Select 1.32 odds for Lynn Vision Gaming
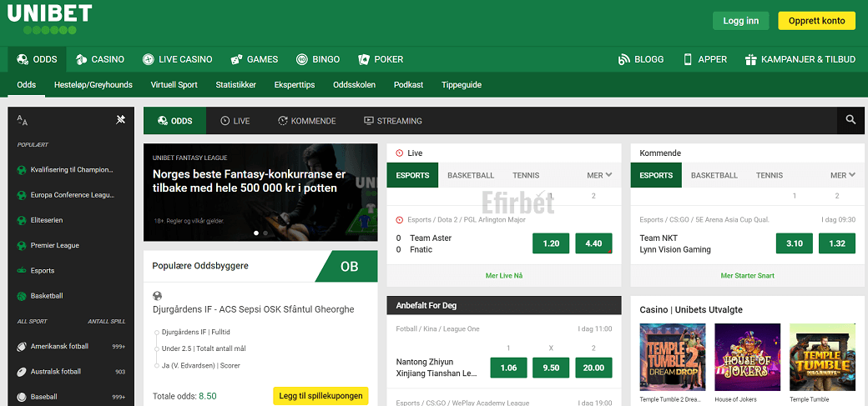Screen dimensions: 868x406 tap(837, 243)
